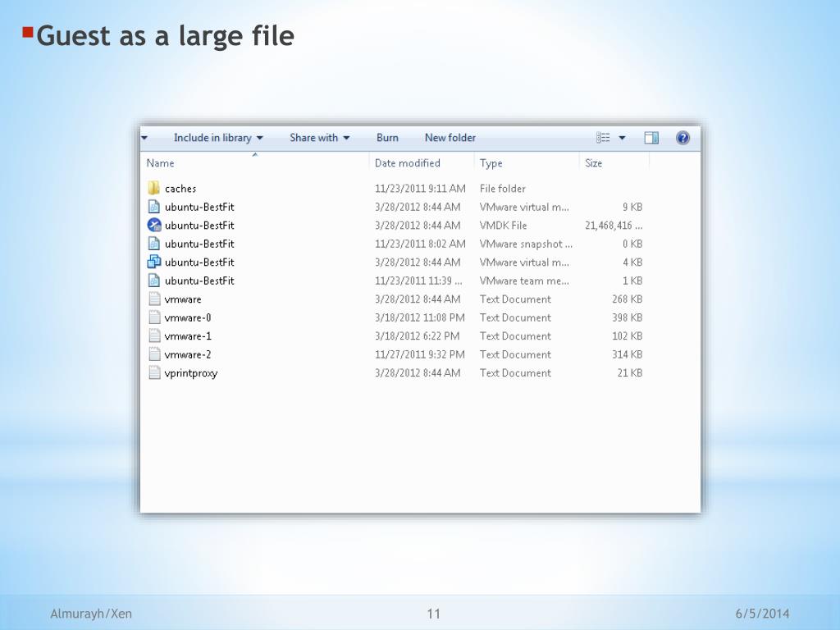The width and height of the screenshot is (840, 630).
Task: Sort by the Date modified column header
Action: pyautogui.click(x=407, y=163)
